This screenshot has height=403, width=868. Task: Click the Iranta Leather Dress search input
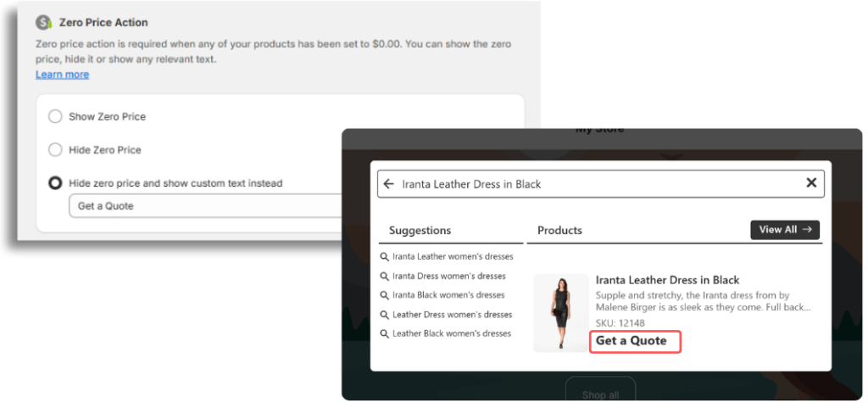tap(601, 184)
